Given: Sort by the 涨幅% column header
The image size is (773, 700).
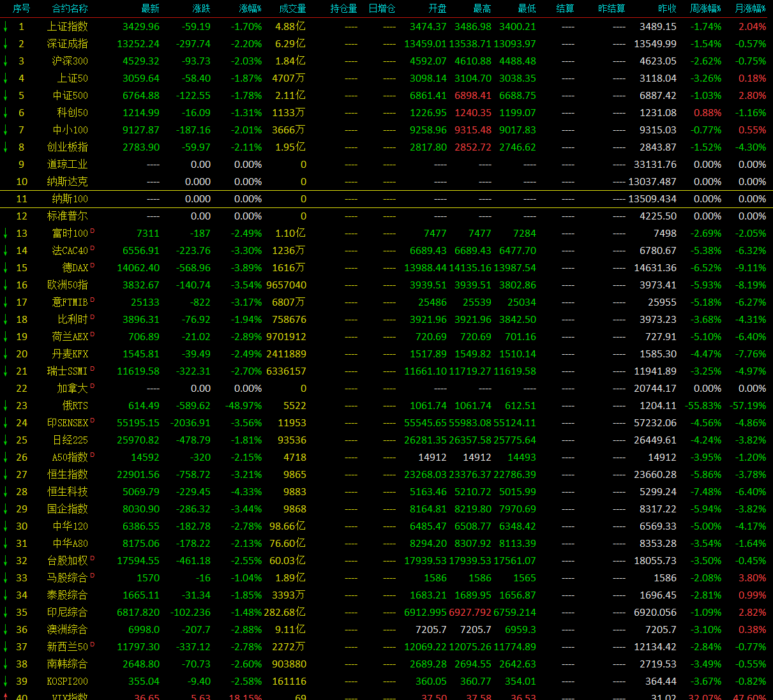Looking at the screenshot, I should [x=250, y=8].
